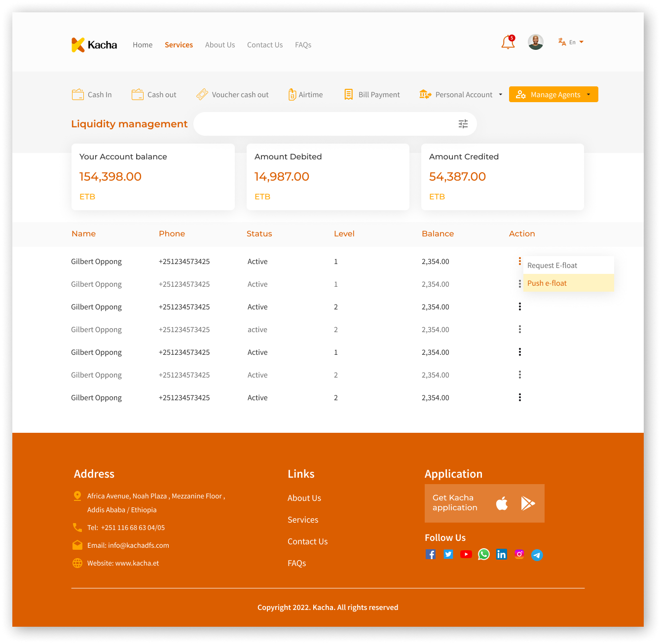Open the Voucher cash out service

click(x=233, y=95)
